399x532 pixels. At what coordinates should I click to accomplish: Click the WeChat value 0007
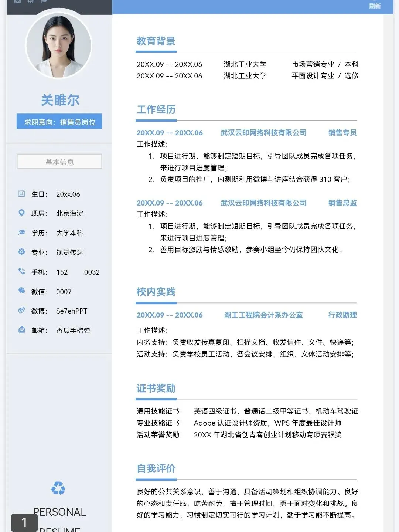[x=64, y=292]
